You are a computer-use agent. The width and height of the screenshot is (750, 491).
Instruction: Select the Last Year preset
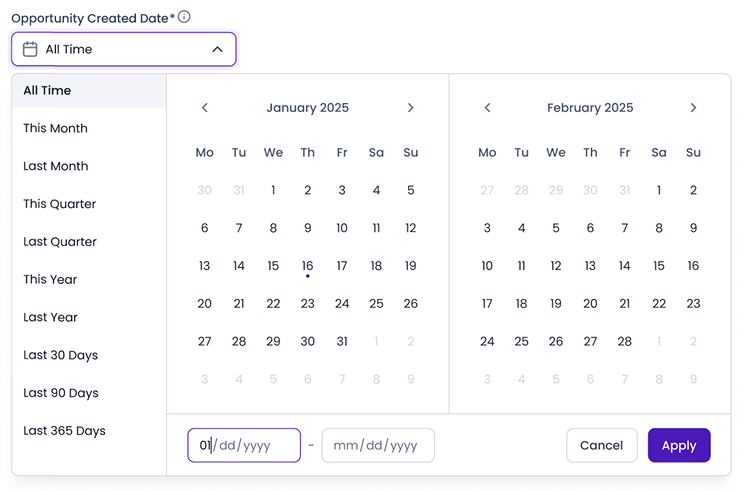[89, 317]
